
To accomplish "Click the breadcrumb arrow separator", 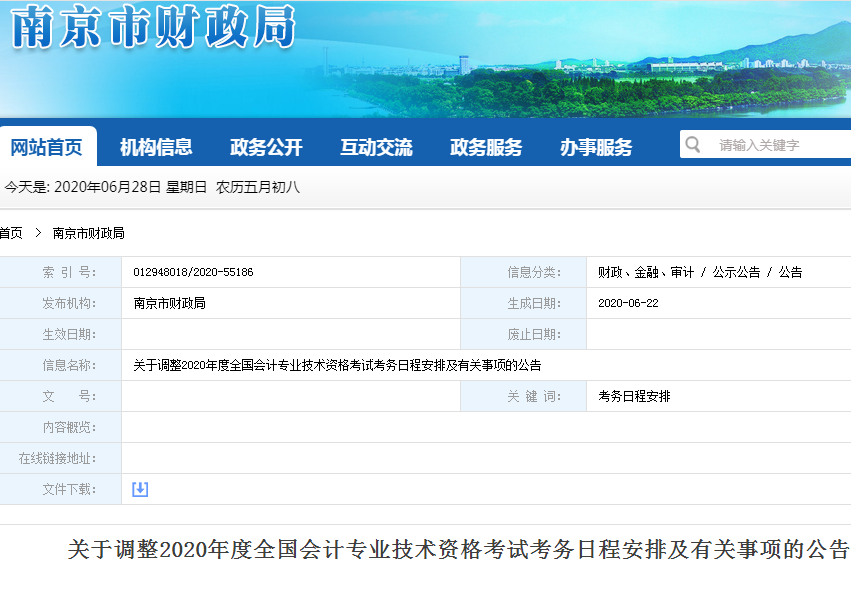I will pyautogui.click(x=38, y=233).
